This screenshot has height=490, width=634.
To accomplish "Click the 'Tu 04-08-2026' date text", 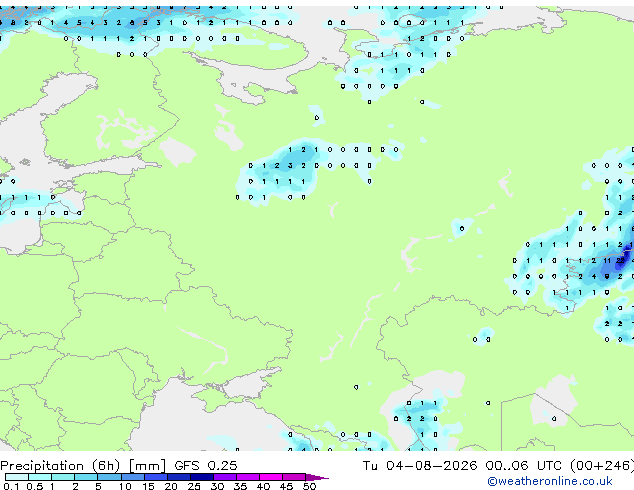I will pos(420,466).
